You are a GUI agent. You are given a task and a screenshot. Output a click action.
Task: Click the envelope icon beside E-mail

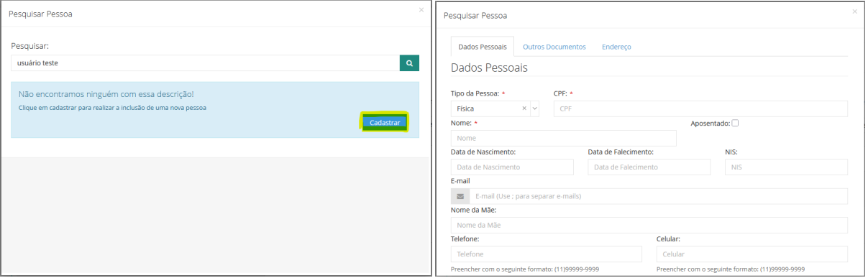[x=460, y=196]
